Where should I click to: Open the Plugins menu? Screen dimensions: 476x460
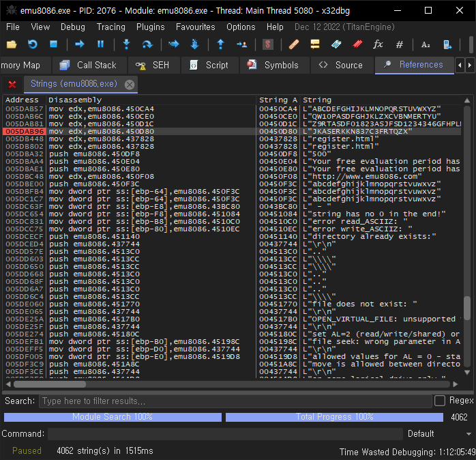click(x=150, y=27)
